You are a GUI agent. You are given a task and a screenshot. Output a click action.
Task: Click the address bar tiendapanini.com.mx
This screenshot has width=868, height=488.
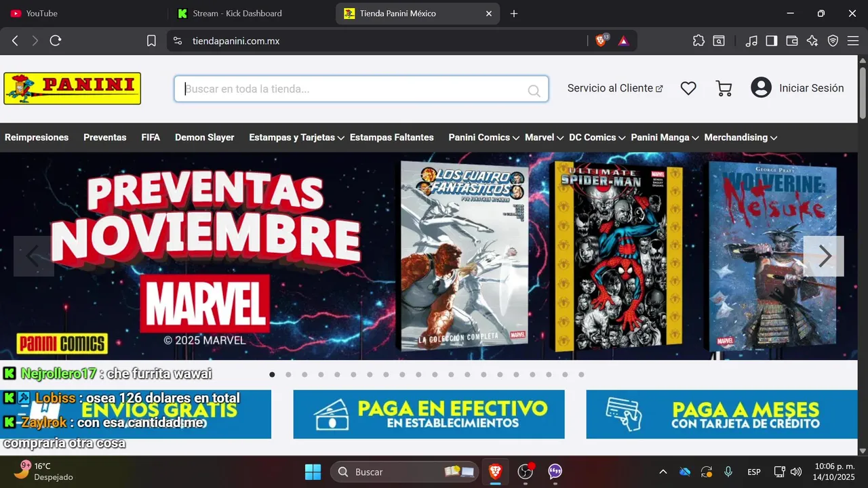(x=236, y=41)
